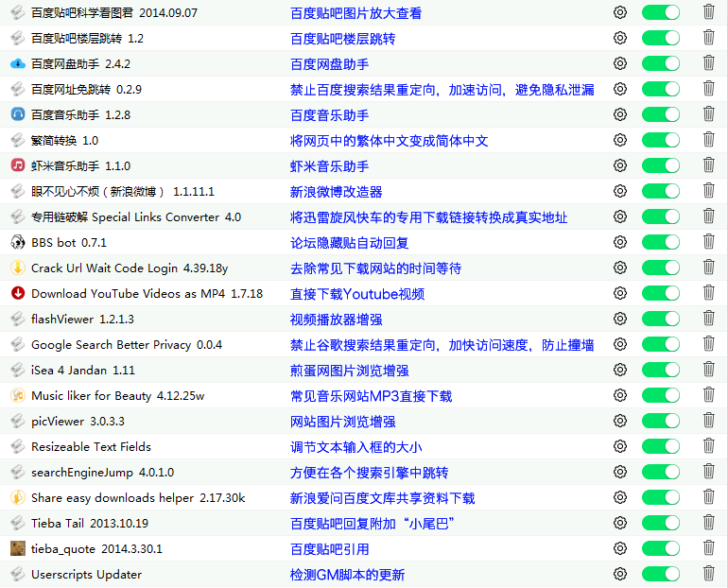Delete the searchEngineJump script
The width and height of the screenshot is (728, 588).
click(x=708, y=471)
